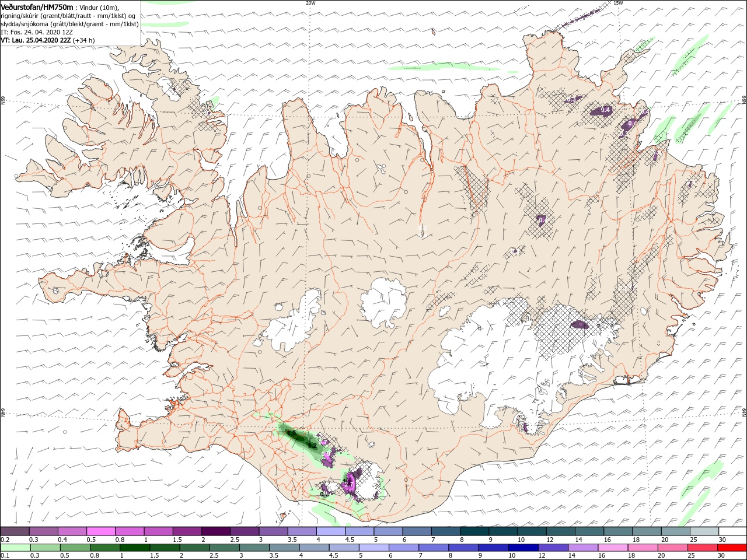Click the Veðurstofan/HM750m title text
The width and height of the screenshot is (747, 560).
37,6
